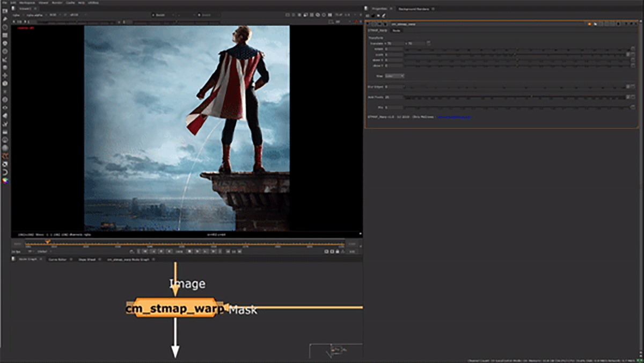Select the cm_stmap_warp node in the graph
Image resolution: width=644 pixels, height=363 pixels.
click(x=175, y=308)
